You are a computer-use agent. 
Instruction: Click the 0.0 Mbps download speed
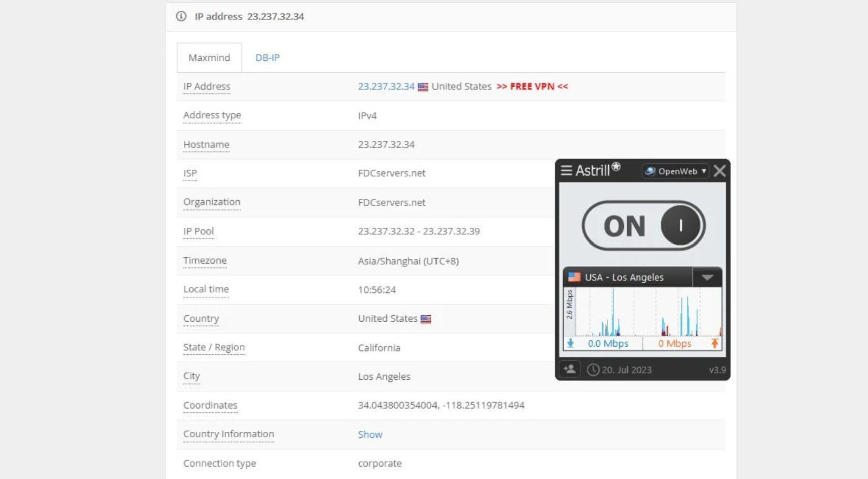click(608, 343)
